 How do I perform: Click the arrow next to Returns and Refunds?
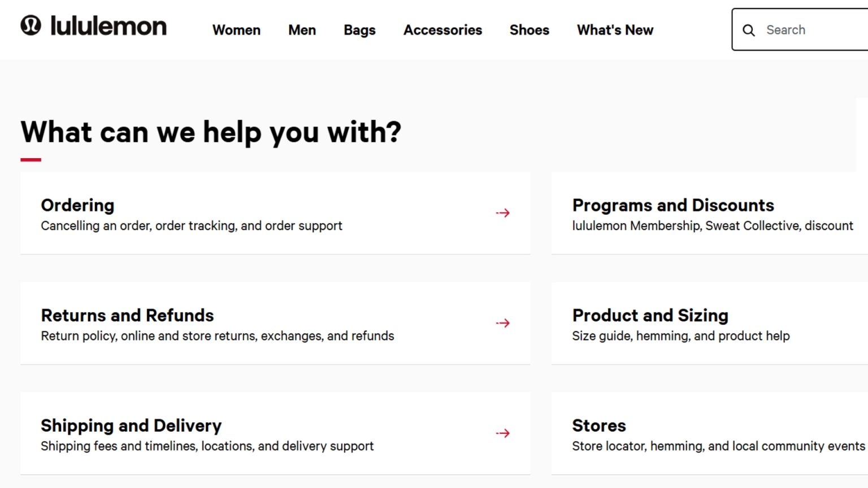[502, 323]
